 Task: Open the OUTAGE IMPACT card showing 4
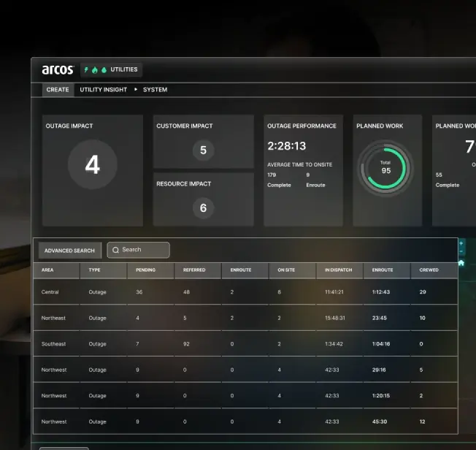(93, 170)
